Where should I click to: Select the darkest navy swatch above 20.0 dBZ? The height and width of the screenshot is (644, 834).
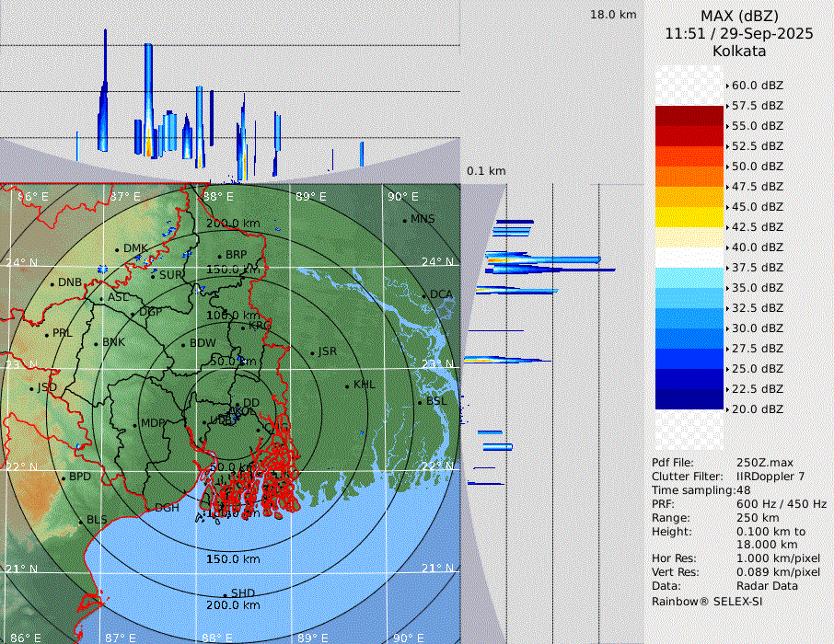[689, 398]
